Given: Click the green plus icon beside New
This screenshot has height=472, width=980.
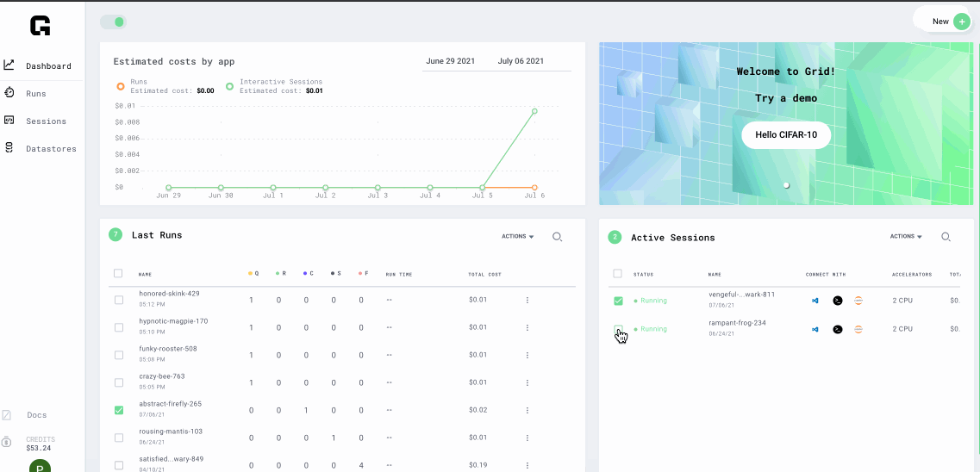Looking at the screenshot, I should [x=961, y=22].
